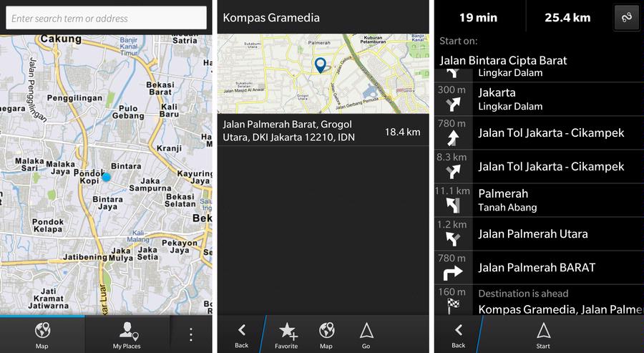Click the Penggilingan label on the map

click(x=74, y=98)
